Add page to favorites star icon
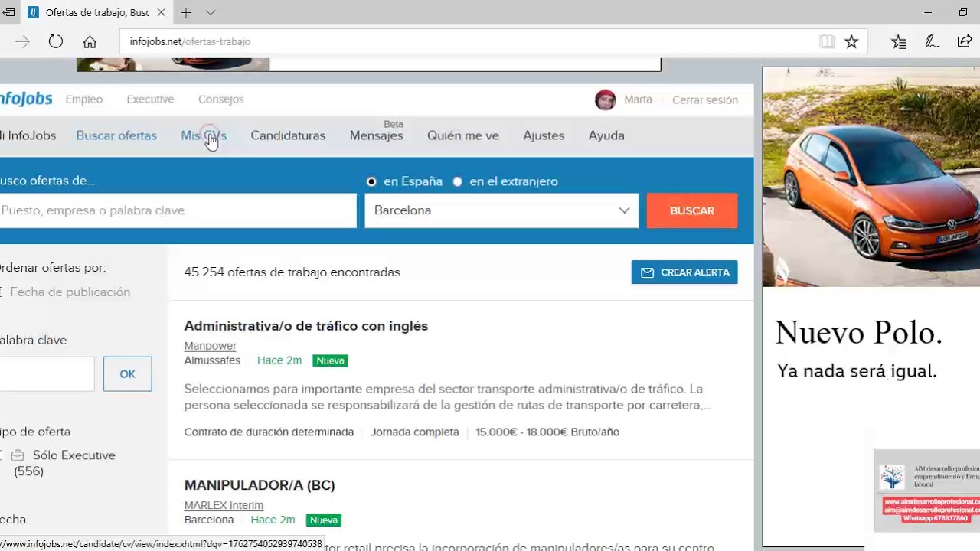This screenshot has width=980, height=551. click(851, 42)
